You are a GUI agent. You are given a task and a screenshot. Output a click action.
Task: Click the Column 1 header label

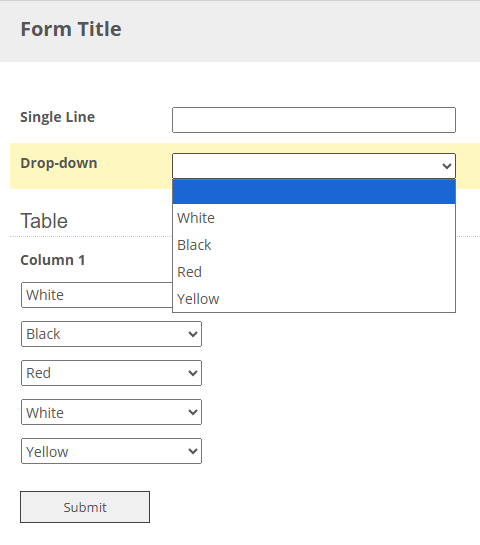tap(53, 260)
